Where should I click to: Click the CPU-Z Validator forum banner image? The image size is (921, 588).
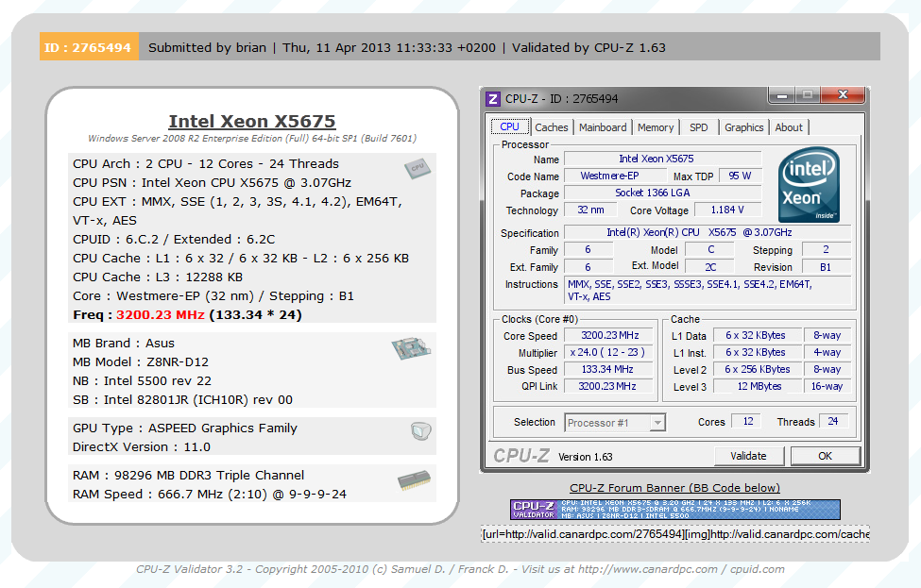click(x=674, y=510)
